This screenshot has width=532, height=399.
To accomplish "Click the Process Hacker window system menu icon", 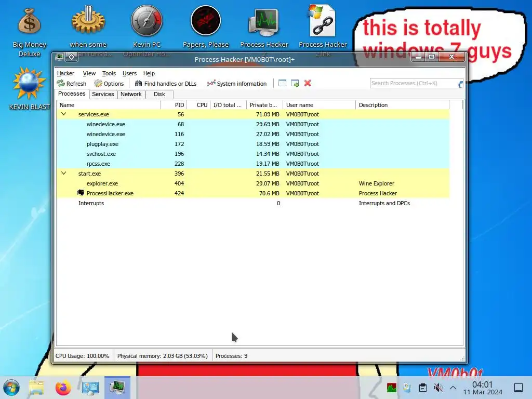I will 59,57.
